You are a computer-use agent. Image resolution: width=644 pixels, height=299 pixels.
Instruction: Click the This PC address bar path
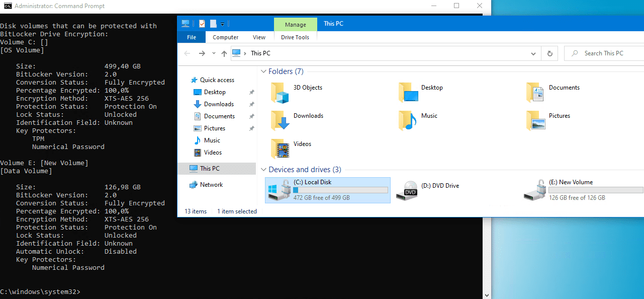tap(260, 53)
